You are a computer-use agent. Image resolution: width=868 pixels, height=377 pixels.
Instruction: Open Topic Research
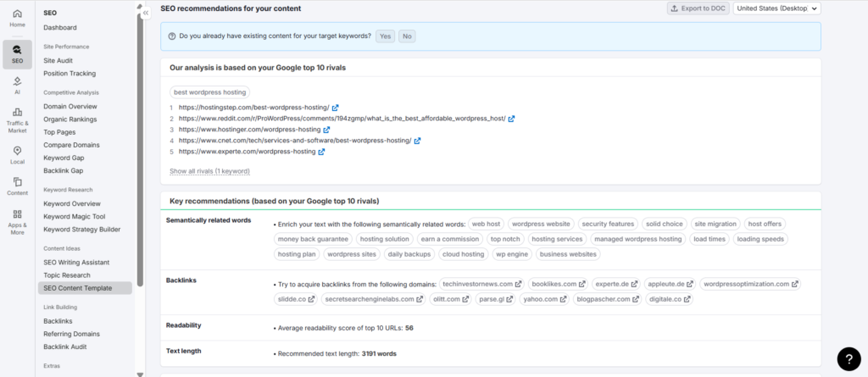pyautogui.click(x=67, y=275)
